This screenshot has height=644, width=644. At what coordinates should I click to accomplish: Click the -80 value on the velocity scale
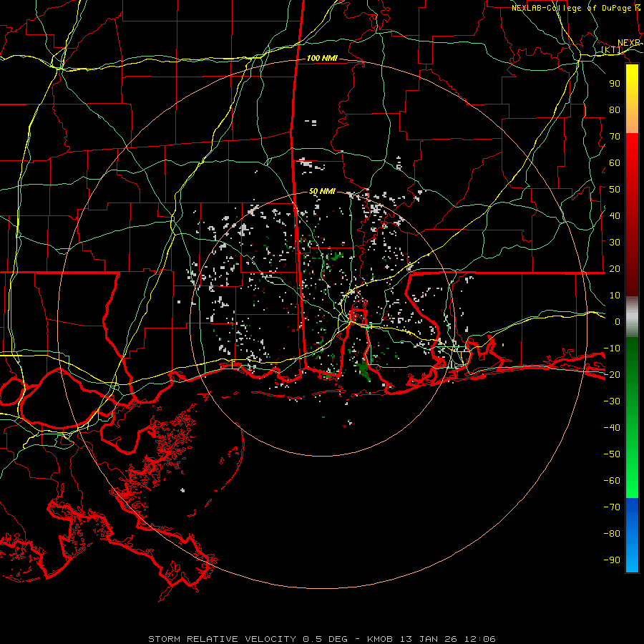(x=612, y=534)
